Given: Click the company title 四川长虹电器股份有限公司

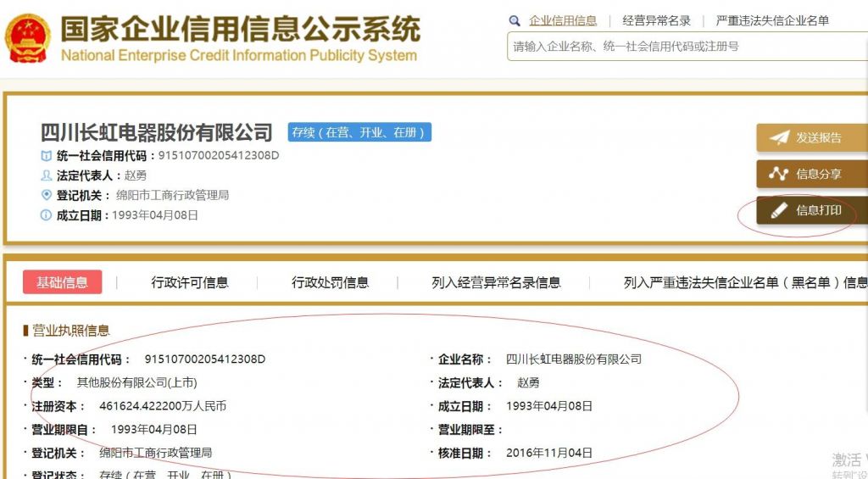Looking at the screenshot, I should (x=157, y=132).
